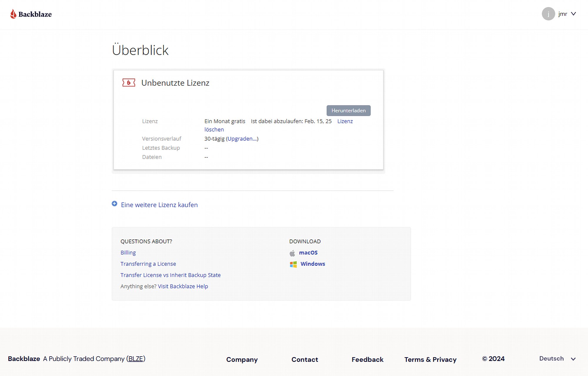
Task: Open the Feedback footer menu
Action: click(367, 360)
